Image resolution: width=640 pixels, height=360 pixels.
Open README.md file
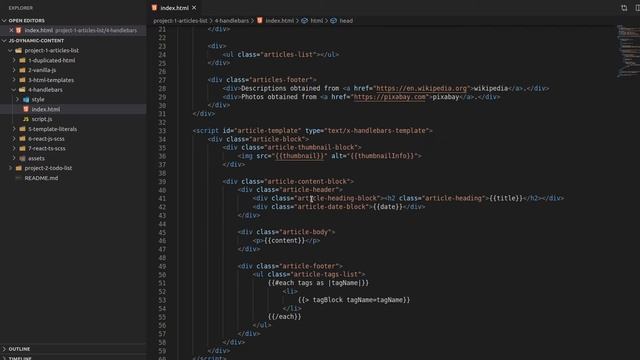click(41, 178)
